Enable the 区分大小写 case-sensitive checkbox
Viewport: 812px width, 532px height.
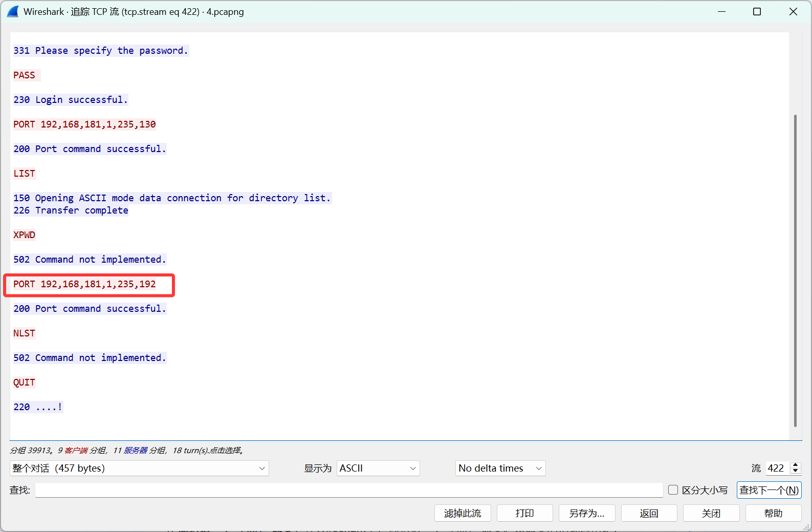click(x=673, y=490)
